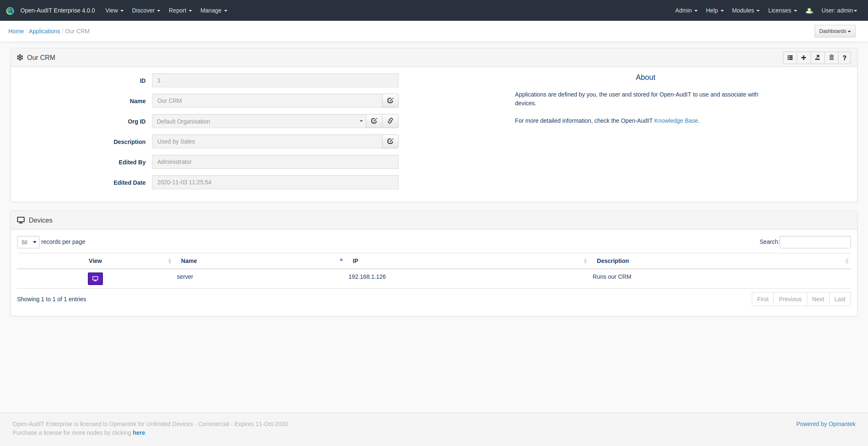Image resolution: width=868 pixels, height=446 pixels.
Task: Click in the devices Search field
Action: [x=815, y=242]
